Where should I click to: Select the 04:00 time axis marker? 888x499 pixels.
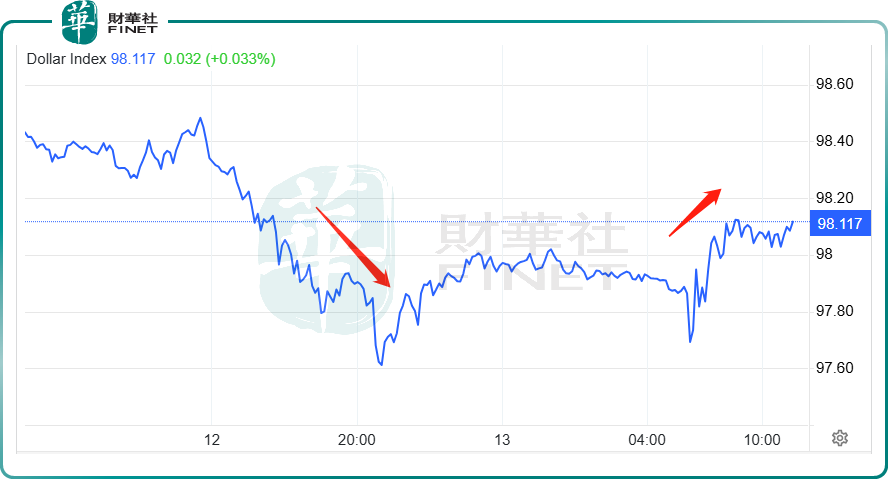click(x=647, y=440)
